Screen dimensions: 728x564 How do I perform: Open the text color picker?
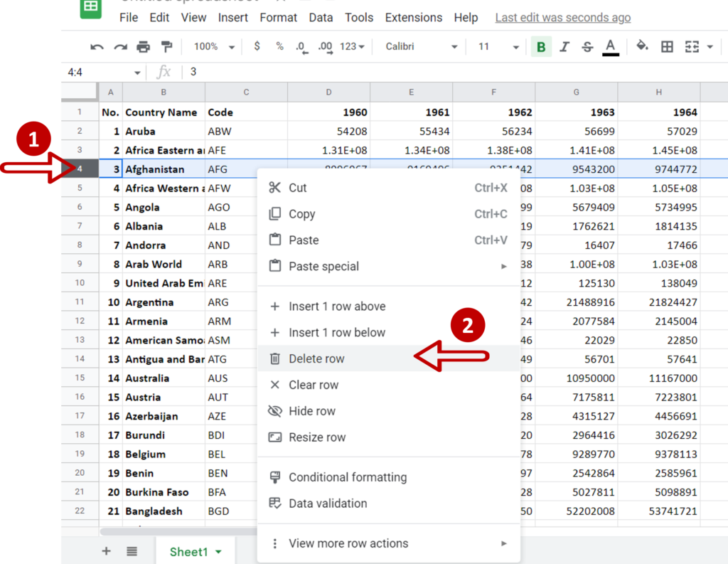click(610, 46)
